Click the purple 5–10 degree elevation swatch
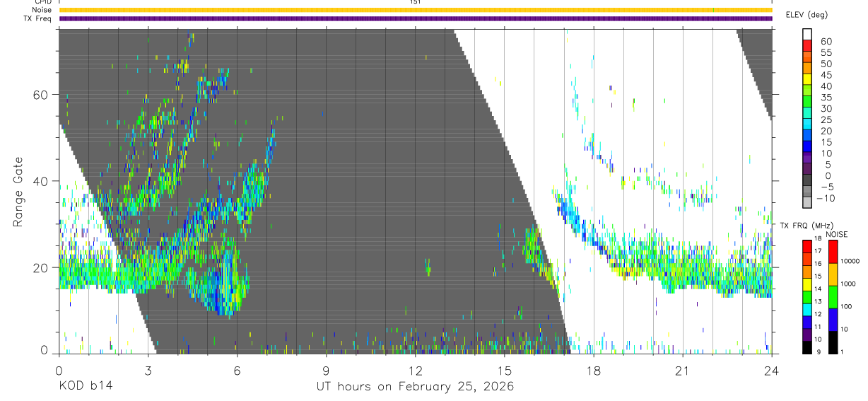This screenshot has height=401, width=868. (x=807, y=158)
